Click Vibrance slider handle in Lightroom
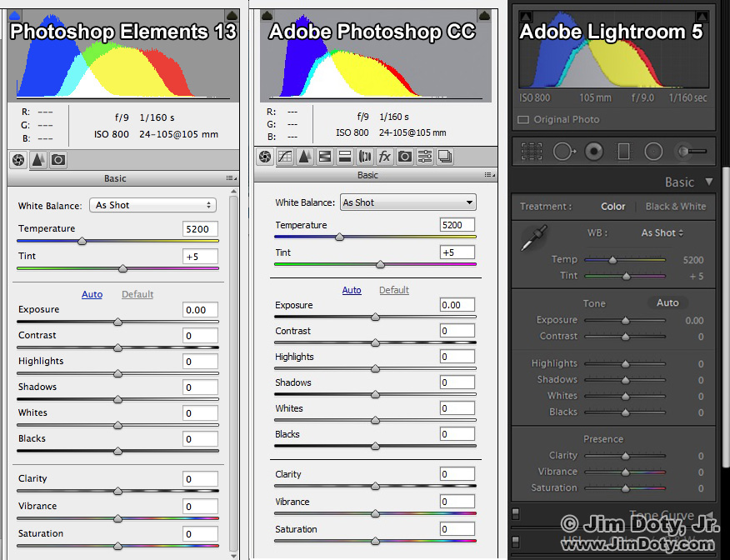Image resolution: width=730 pixels, height=560 pixels. [626, 472]
